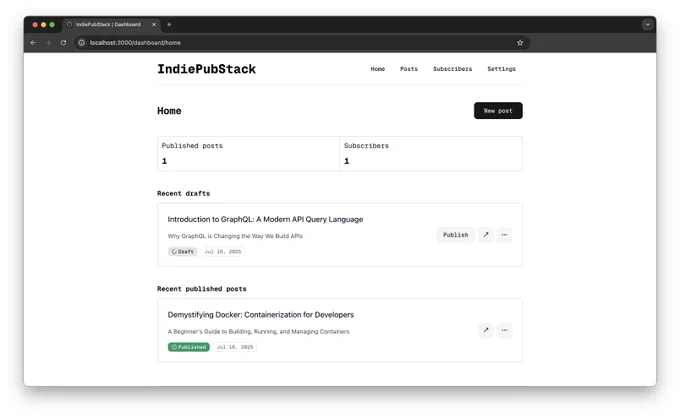This screenshot has height=418, width=680.
Task: Go to the Home nav item
Action: click(x=378, y=69)
